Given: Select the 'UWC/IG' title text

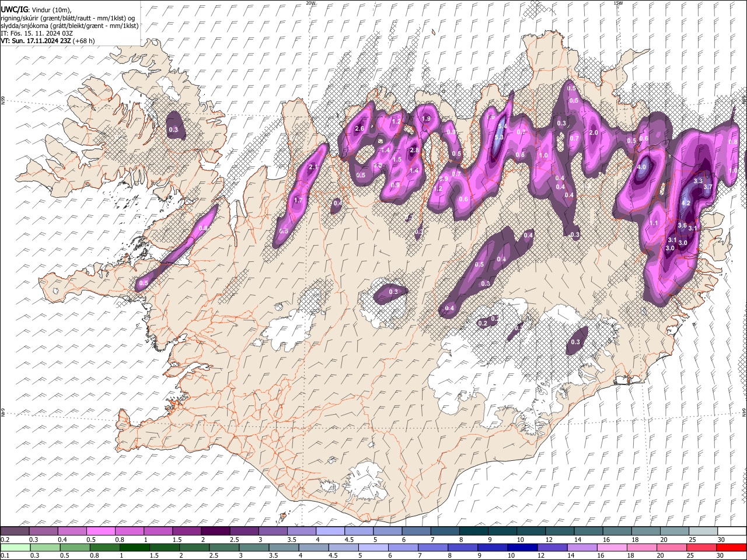Looking at the screenshot, I should [x=14, y=10].
